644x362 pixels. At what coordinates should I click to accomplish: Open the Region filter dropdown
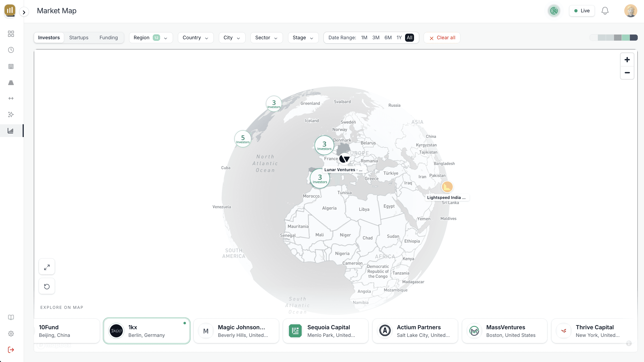(150, 37)
